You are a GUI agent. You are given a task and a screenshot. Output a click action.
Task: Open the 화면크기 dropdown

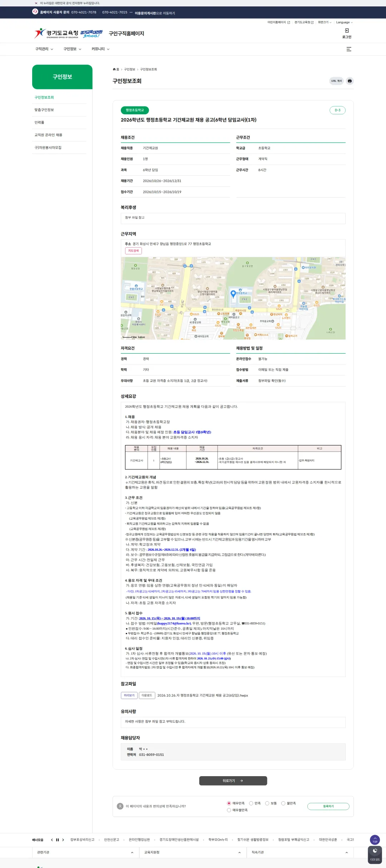[325, 23]
